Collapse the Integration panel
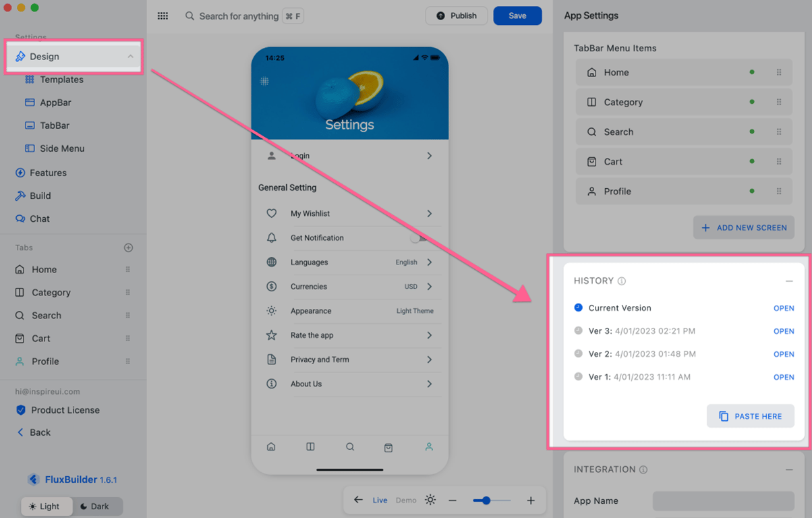The image size is (812, 518). (x=789, y=469)
